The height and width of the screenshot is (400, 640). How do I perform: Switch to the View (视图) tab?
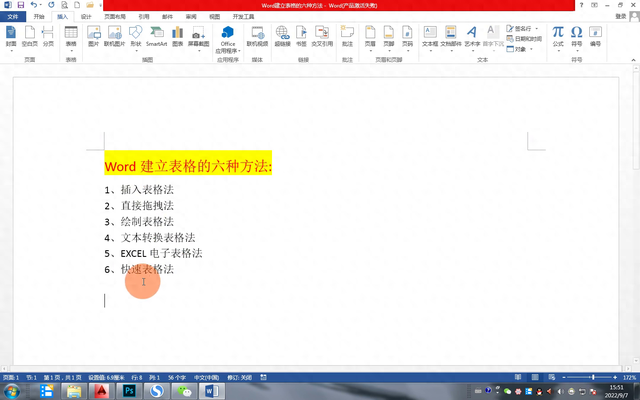[215, 17]
